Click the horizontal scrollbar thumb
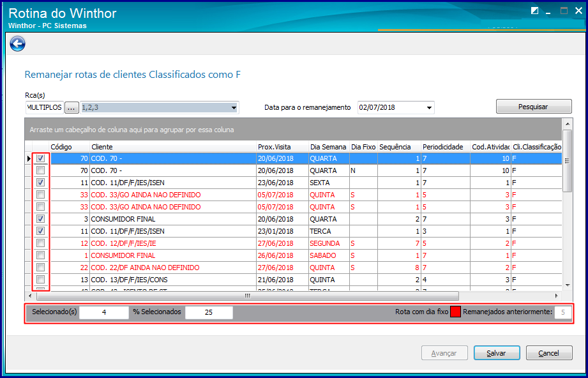The height and width of the screenshot is (378, 588). click(x=247, y=296)
